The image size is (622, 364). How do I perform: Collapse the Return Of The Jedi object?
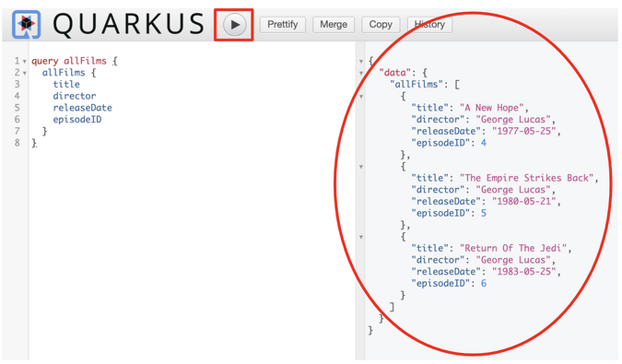pos(361,237)
